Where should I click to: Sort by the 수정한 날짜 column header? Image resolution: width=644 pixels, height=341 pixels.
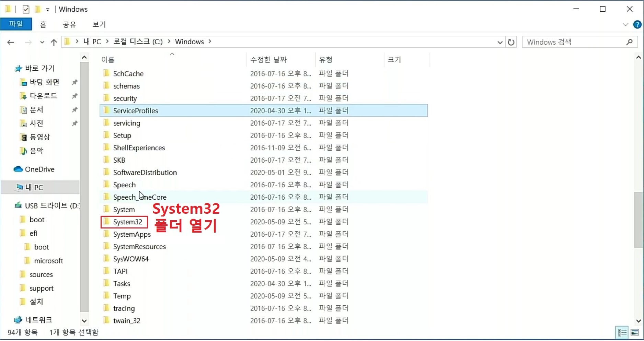(281, 59)
